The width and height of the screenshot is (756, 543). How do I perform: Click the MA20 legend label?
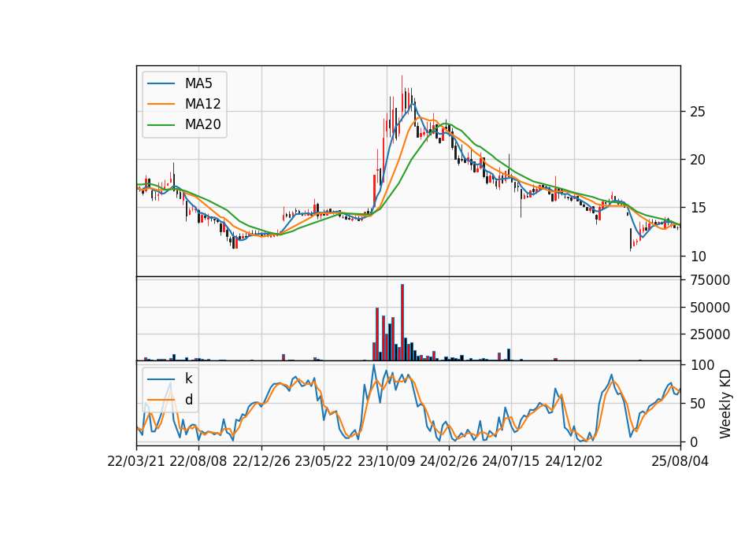click(202, 124)
